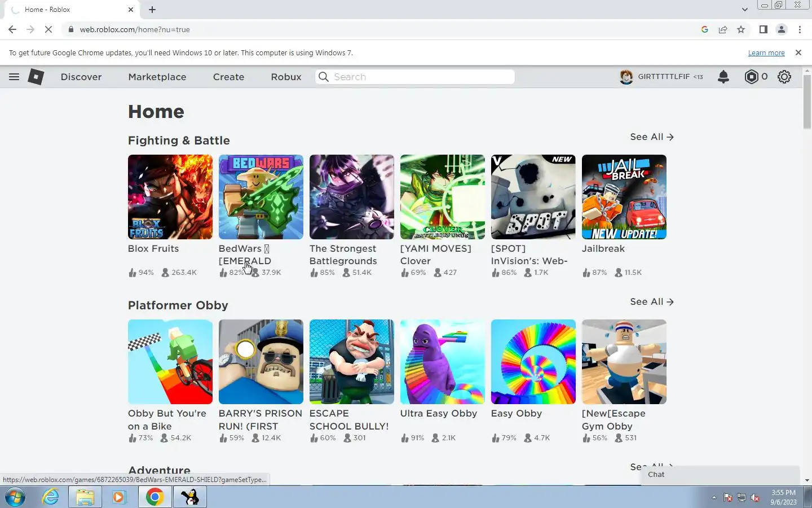Open ESCAPE SCHOOL BULLY thumbnail
The image size is (812, 508).
pyautogui.click(x=352, y=362)
